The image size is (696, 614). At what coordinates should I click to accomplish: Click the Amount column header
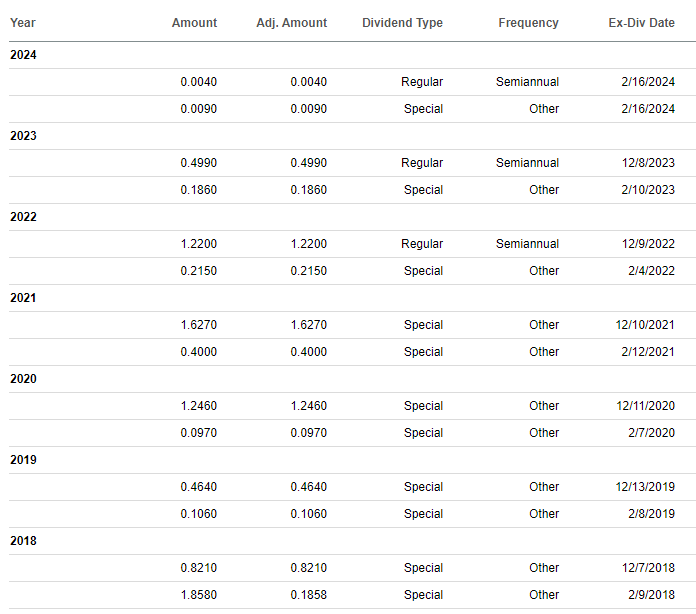[x=194, y=23]
